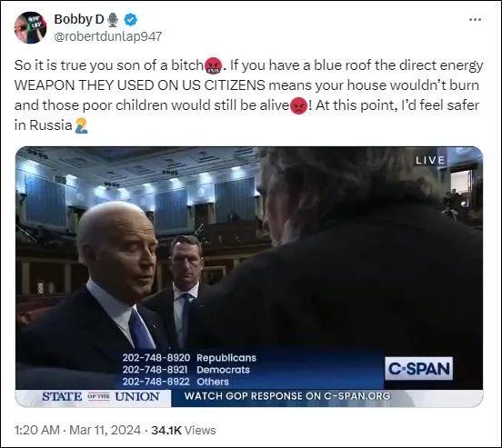Open the Bobby D display name link
Image resolution: width=502 pixels, height=448 pixels.
79,19
